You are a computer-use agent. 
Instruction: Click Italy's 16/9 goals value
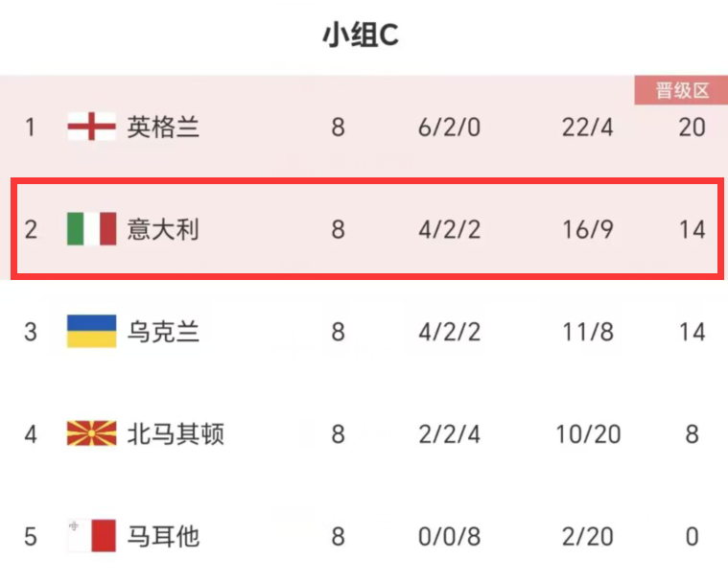tap(587, 229)
